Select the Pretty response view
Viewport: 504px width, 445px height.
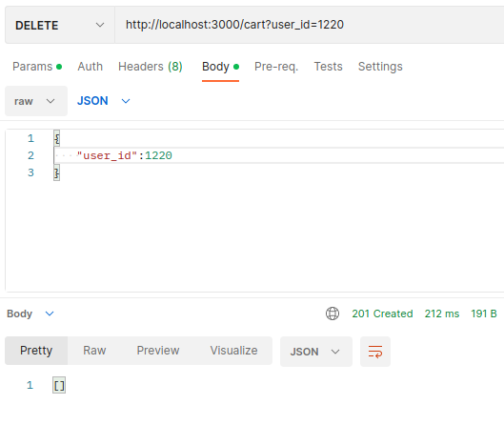tap(36, 351)
